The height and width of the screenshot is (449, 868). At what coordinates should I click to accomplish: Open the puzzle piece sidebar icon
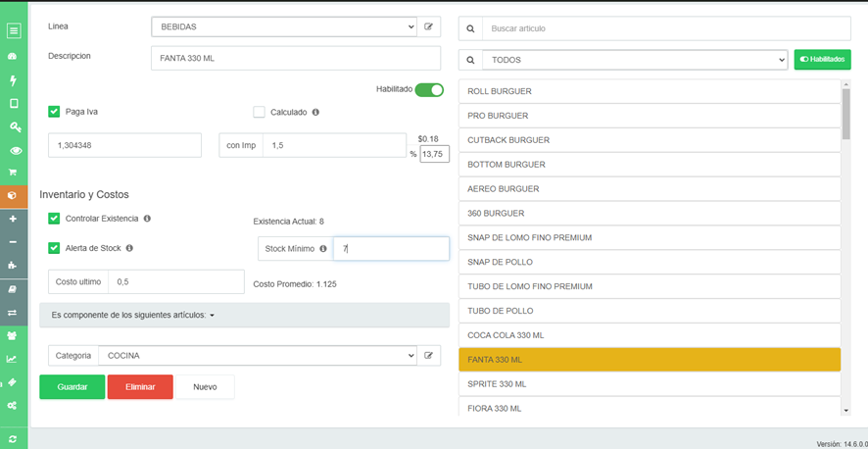click(x=14, y=266)
